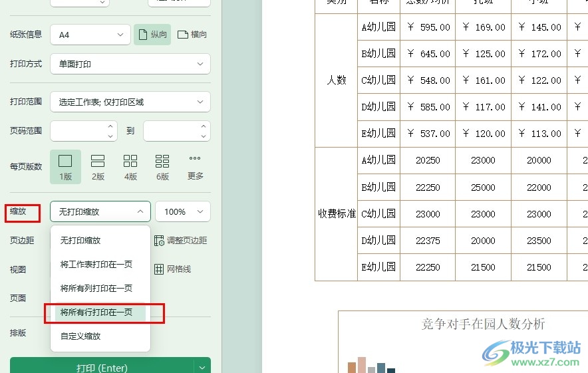The height and width of the screenshot is (373, 588).
Task: Click the page range end field
Action: click(x=177, y=131)
